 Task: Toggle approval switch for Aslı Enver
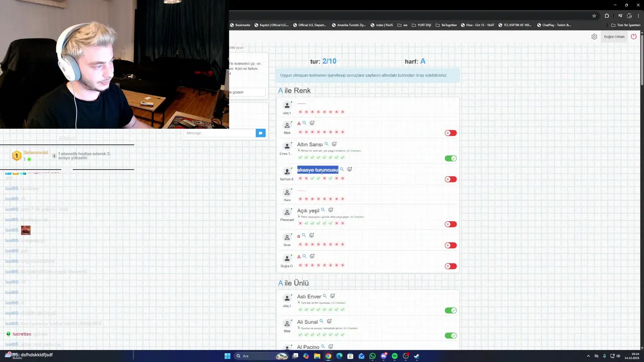(451, 310)
